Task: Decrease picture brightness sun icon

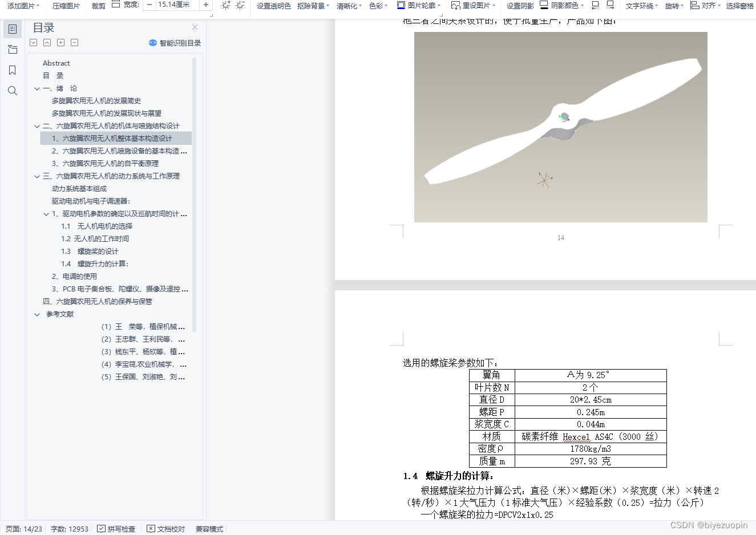Action: [x=240, y=5]
